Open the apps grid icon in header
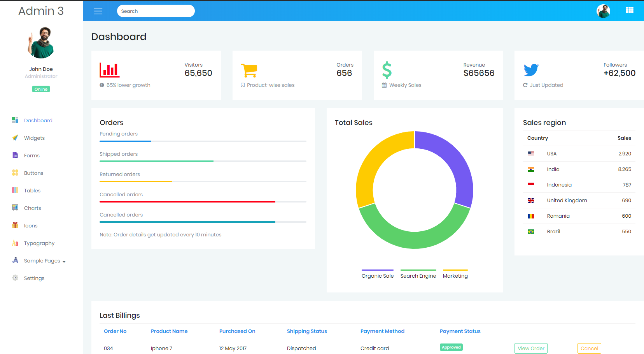Viewport: 644px width, 354px height. [x=629, y=11]
